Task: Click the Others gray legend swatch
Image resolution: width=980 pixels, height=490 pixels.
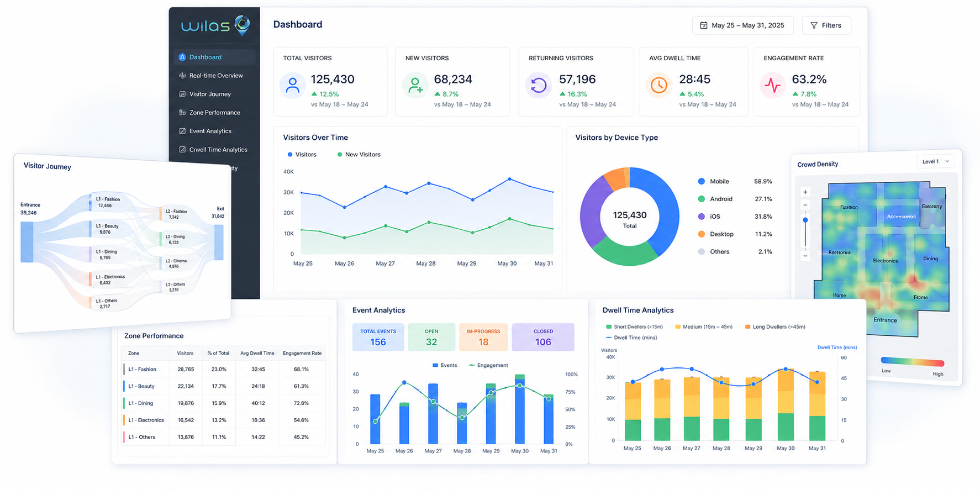Action: pos(702,252)
